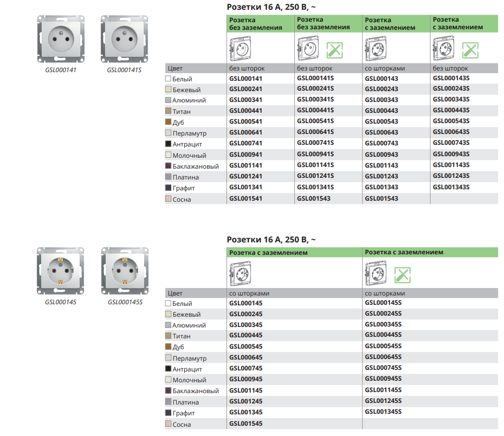Select article code GSL001343
This screenshot has height=436, width=504.
point(381,187)
